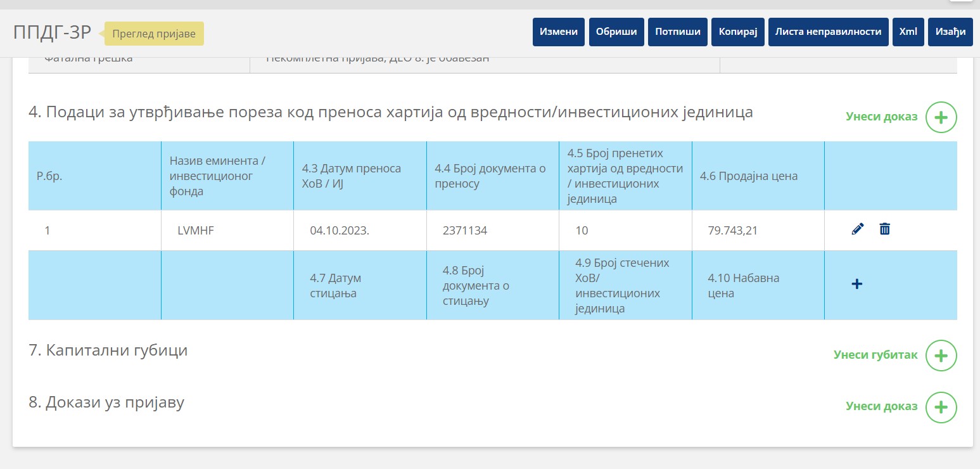Click Унеси губитак link
980x469 pixels.
click(x=875, y=355)
